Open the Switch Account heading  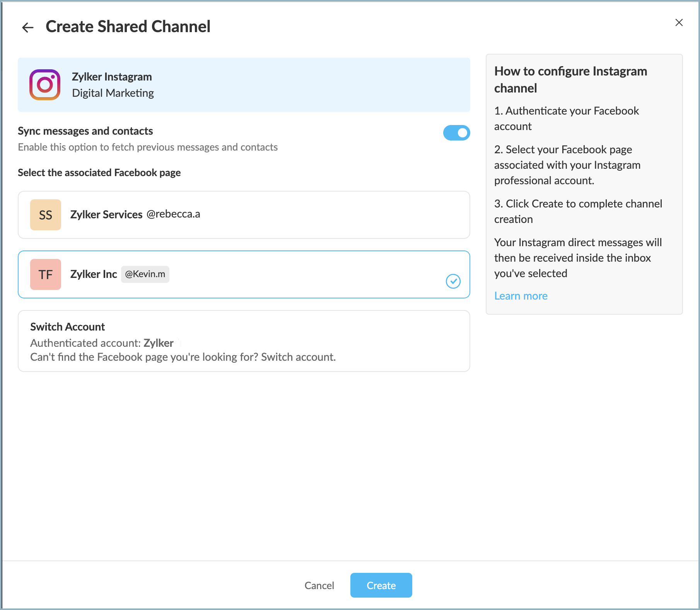pyautogui.click(x=68, y=327)
